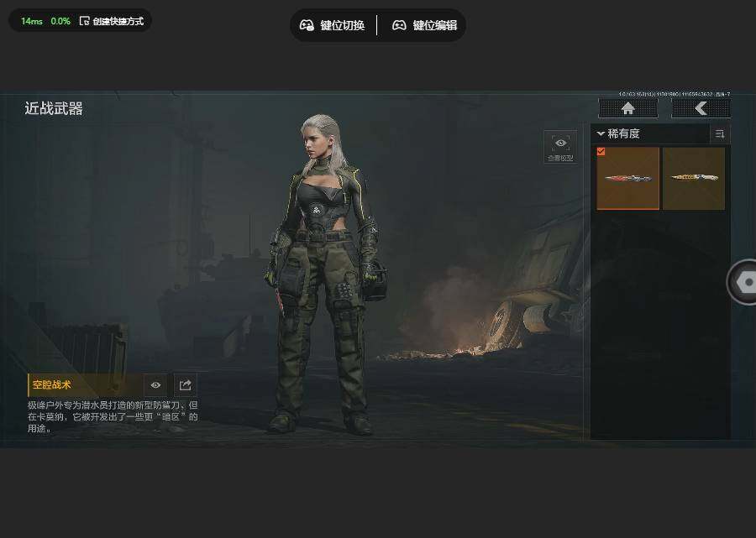Click the weapon description text starting 极峰户外
The width and height of the screenshot is (756, 538).
point(113,416)
